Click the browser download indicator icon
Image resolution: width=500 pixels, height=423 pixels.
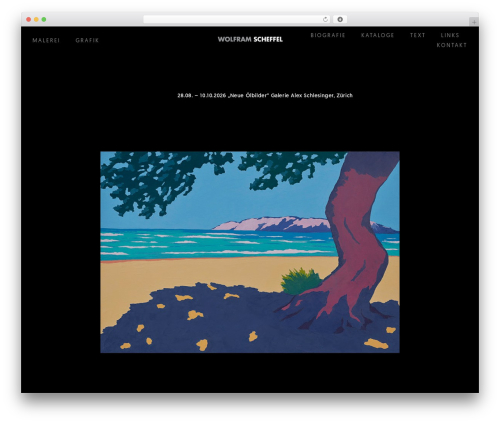(340, 19)
